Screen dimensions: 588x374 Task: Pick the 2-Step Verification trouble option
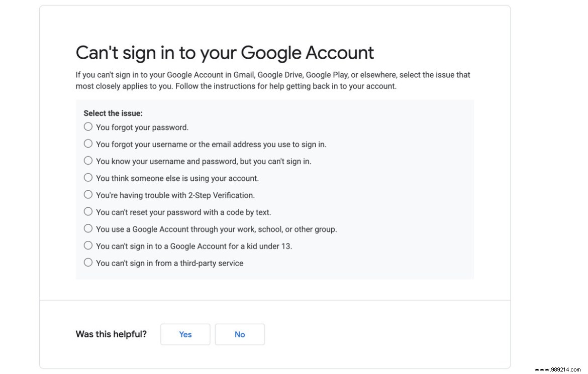pyautogui.click(x=175, y=195)
